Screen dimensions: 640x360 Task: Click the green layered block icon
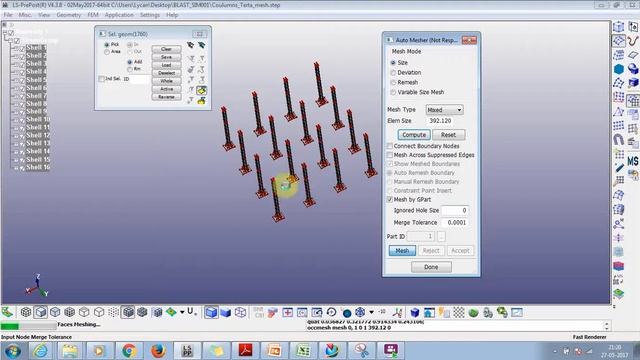619,293
